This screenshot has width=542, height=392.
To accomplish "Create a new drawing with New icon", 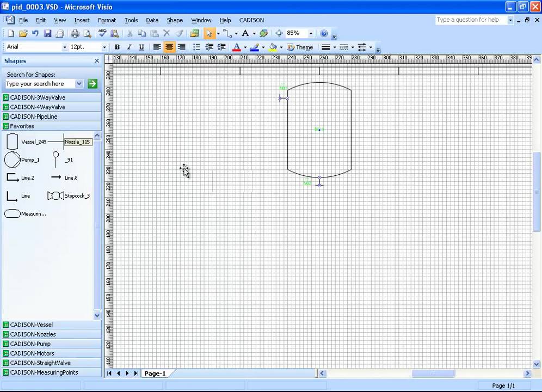I will click(x=11, y=34).
